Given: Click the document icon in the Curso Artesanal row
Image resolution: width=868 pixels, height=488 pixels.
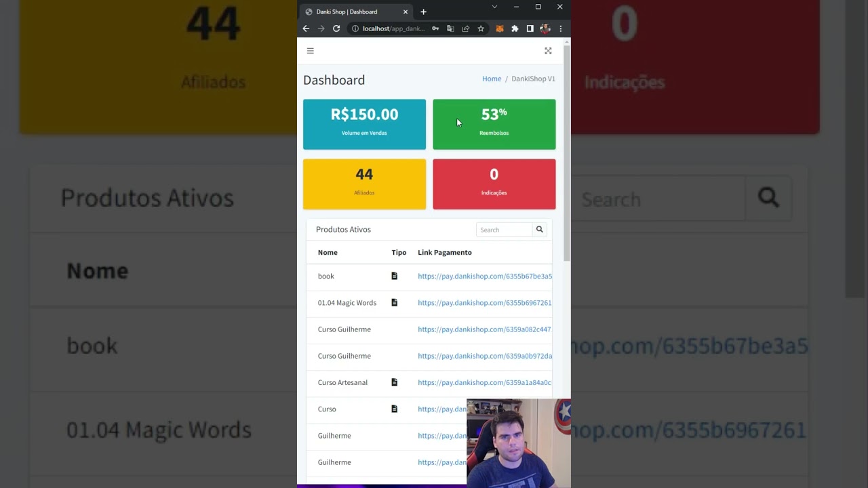Looking at the screenshot, I should [394, 382].
